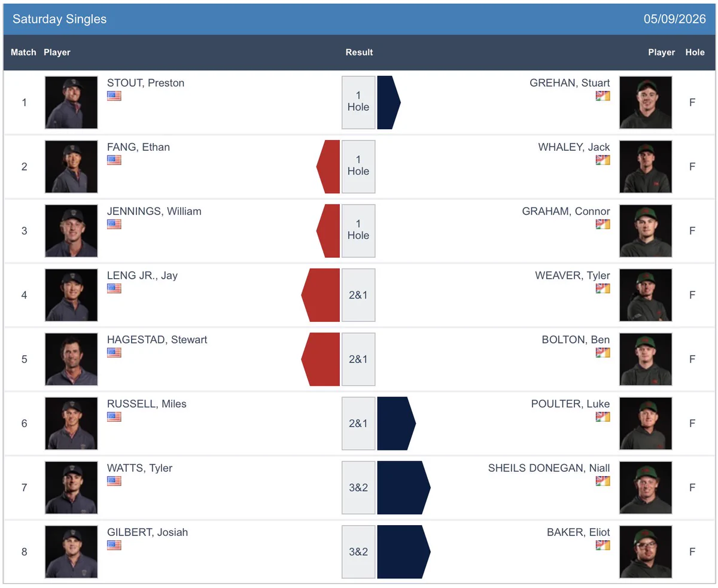Click the USA flag beneath Stewart Hagestad

pos(114,352)
